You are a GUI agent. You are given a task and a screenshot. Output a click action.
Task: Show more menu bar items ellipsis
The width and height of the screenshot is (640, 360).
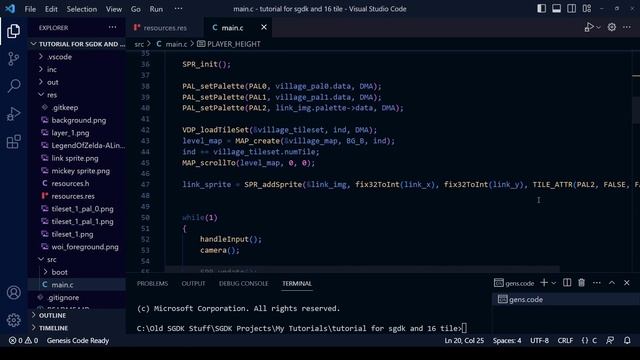click(x=178, y=9)
